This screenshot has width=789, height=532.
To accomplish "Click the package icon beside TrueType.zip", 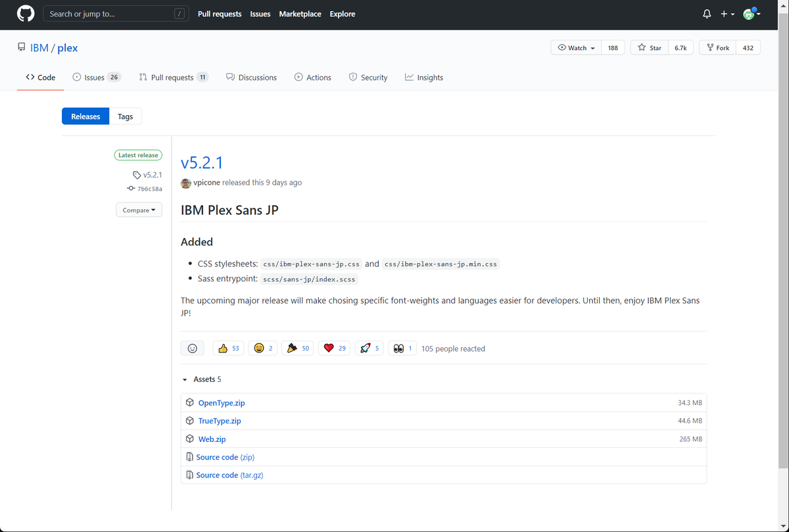I will [x=189, y=421].
